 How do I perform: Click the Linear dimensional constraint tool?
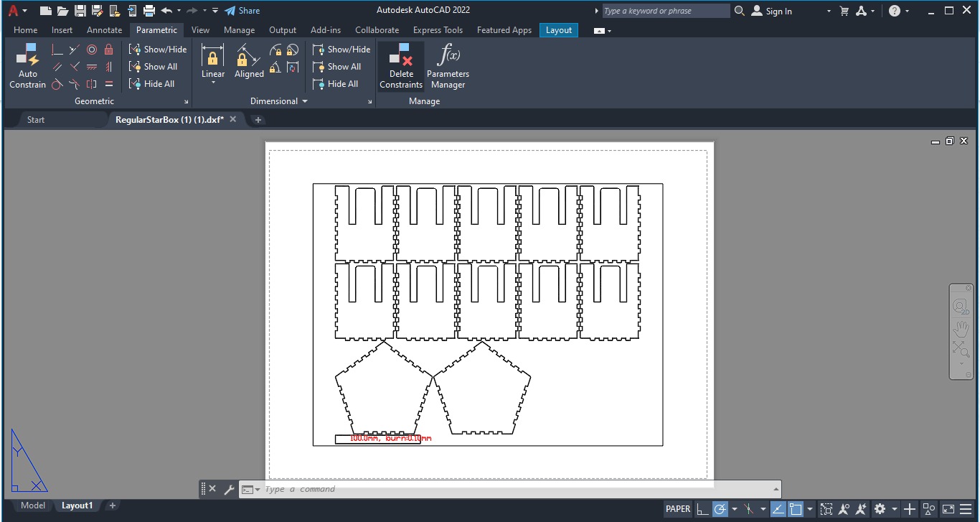pos(213,60)
